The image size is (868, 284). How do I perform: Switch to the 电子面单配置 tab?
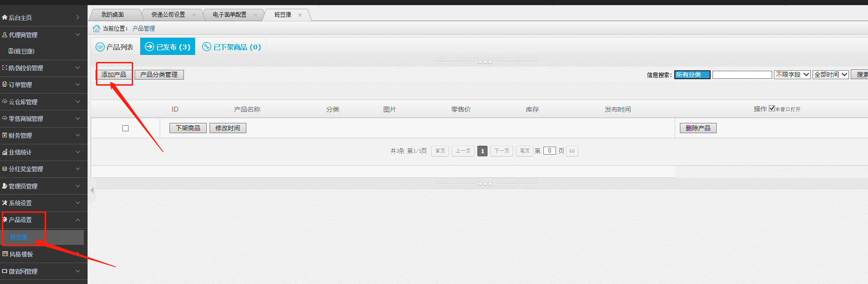[x=230, y=15]
